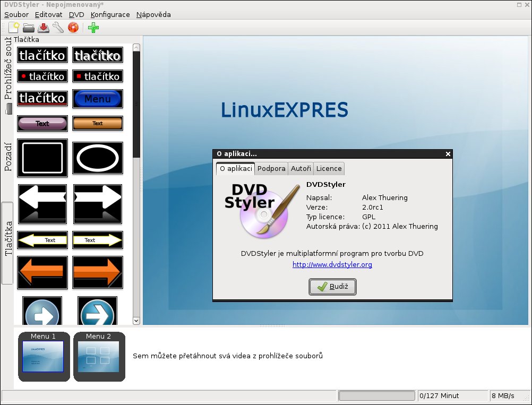Select the yellow right arrow 'Text' template

98,240
